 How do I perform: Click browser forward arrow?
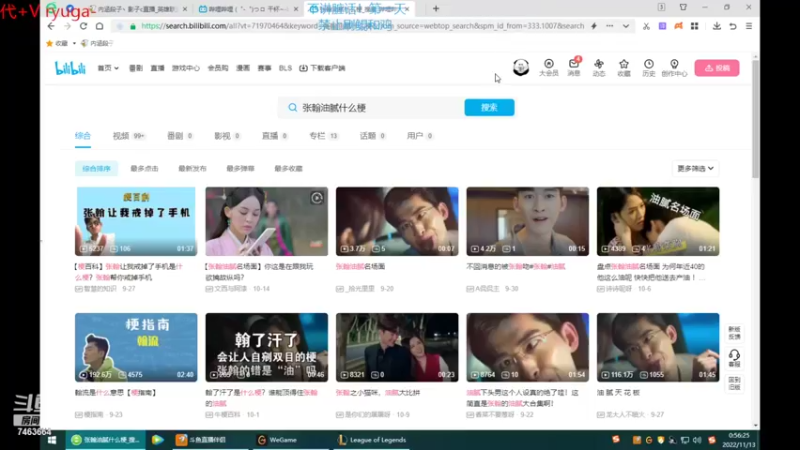point(67,26)
